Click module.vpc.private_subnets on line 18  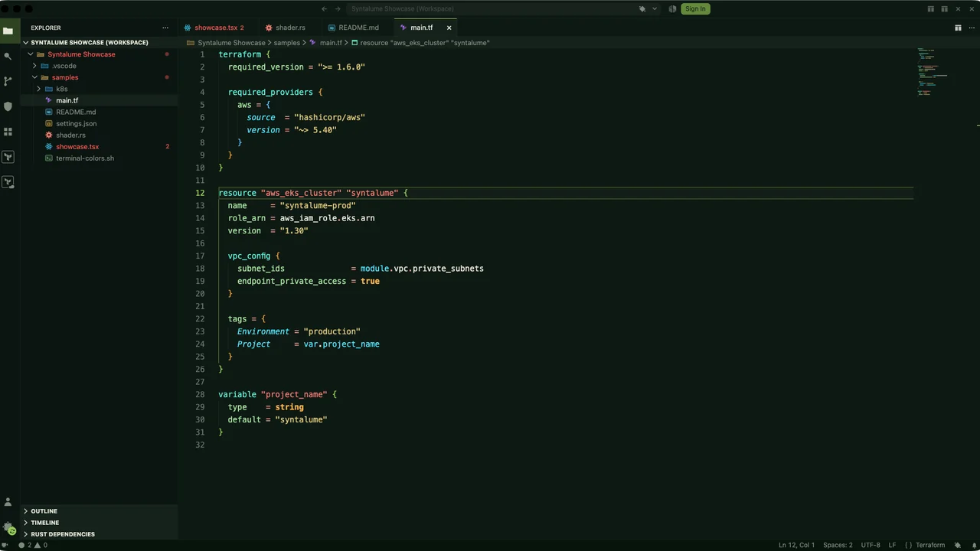(422, 269)
